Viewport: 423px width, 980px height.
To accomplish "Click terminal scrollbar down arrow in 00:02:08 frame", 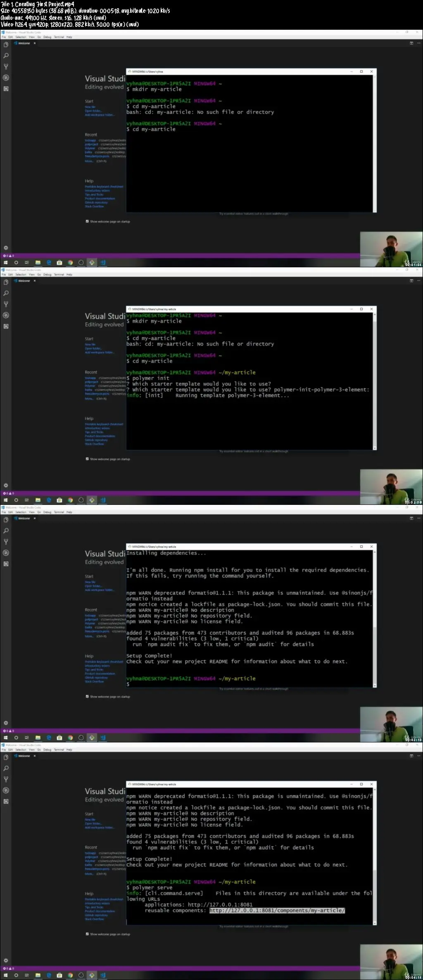I will click(375, 448).
